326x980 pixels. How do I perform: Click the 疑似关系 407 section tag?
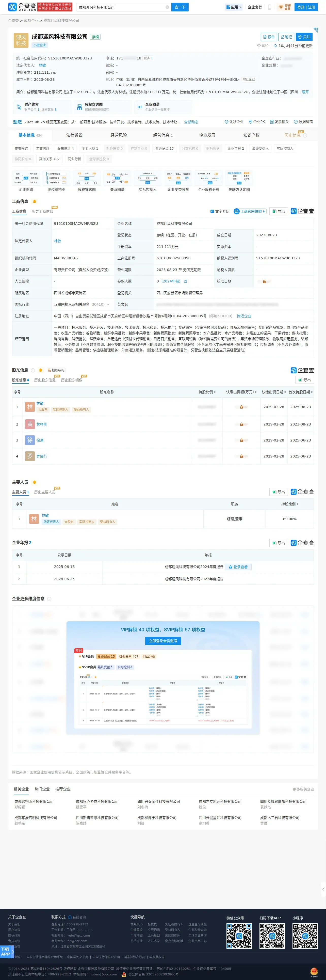point(50,159)
